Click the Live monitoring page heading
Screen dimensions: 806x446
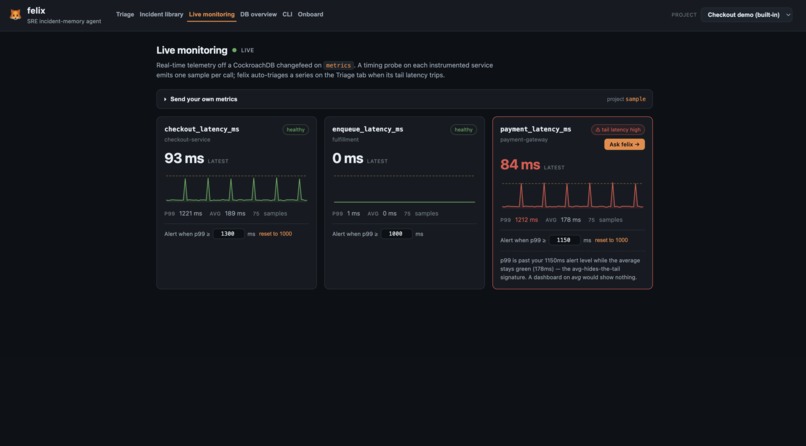[192, 50]
